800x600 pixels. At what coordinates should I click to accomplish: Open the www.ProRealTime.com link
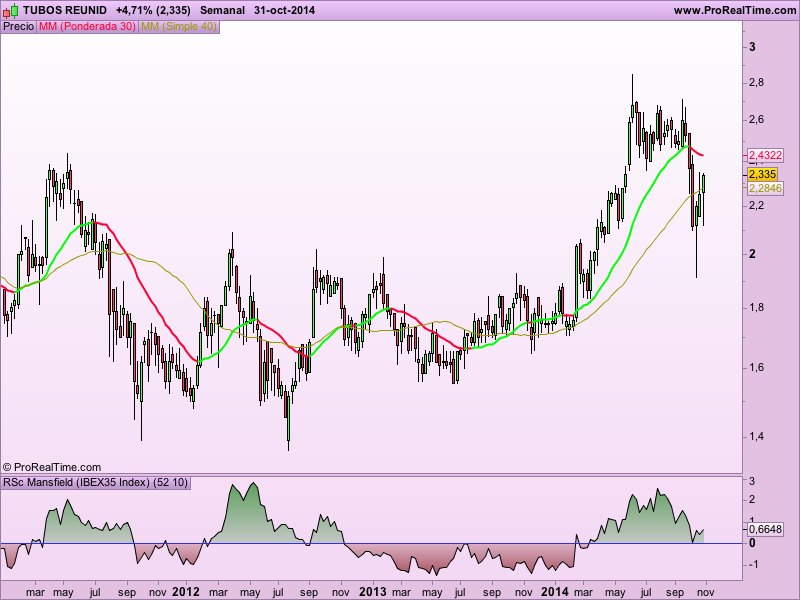[735, 10]
